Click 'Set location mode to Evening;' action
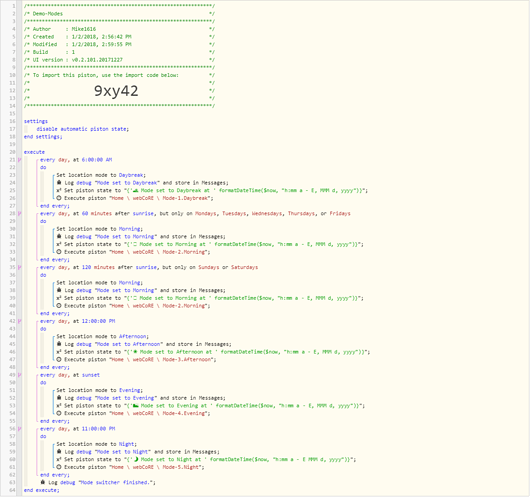Image resolution: width=532 pixels, height=500 pixels. pos(100,391)
